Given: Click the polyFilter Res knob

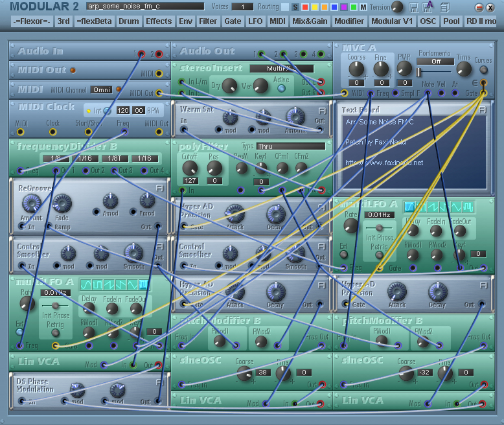Looking at the screenshot, I should point(214,168).
